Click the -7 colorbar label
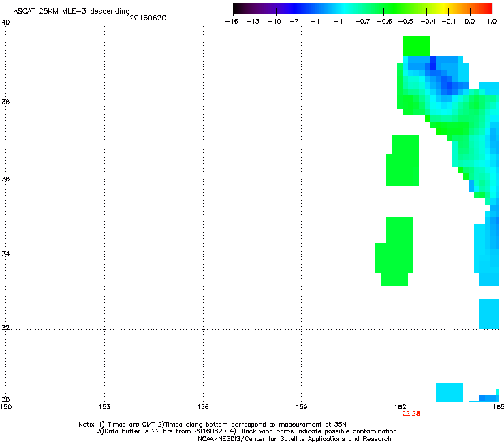 point(294,22)
